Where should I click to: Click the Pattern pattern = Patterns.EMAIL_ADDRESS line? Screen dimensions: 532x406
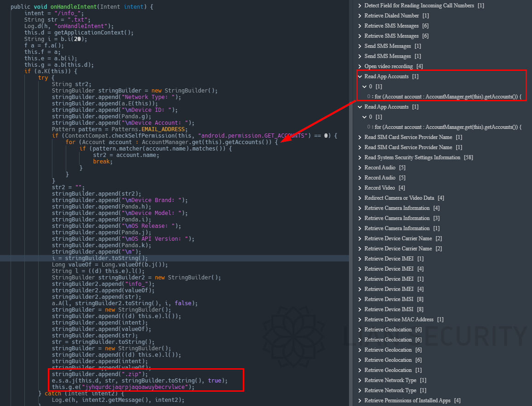(120, 129)
